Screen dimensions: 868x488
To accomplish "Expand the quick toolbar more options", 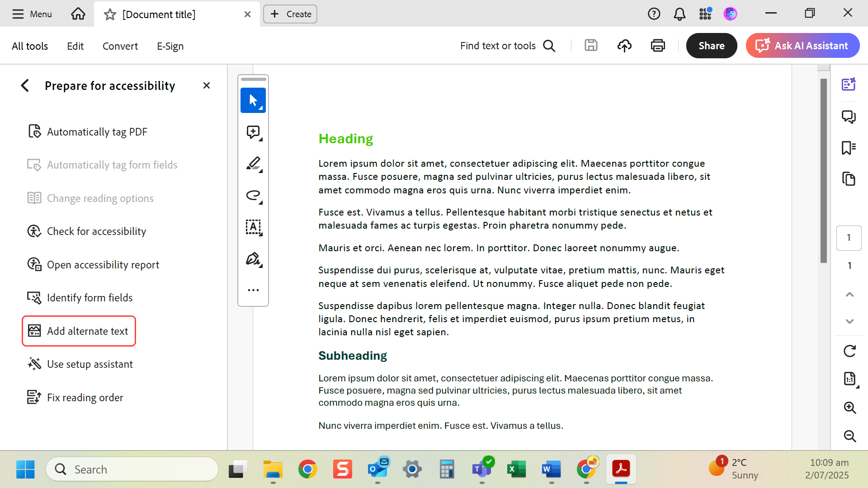I will pyautogui.click(x=253, y=290).
